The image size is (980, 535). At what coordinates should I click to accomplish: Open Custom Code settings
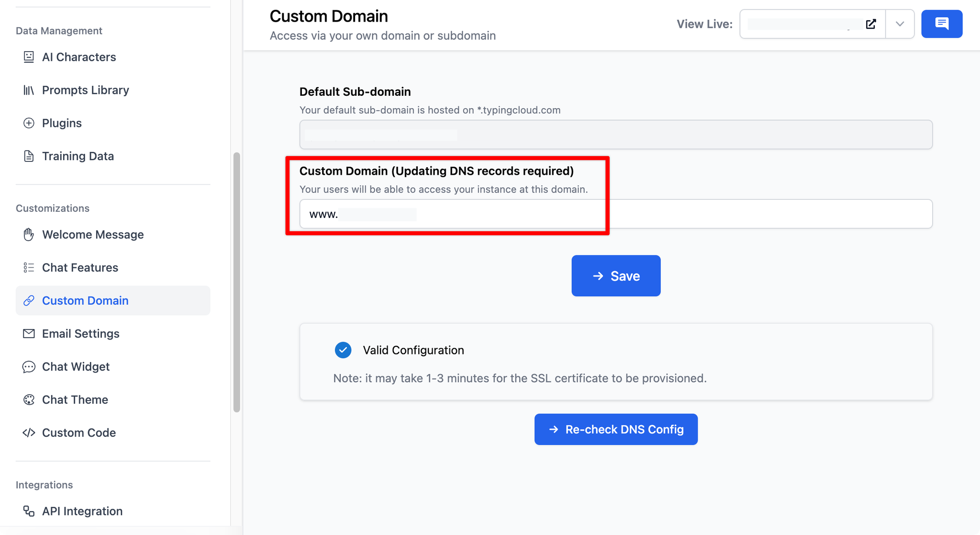tap(113, 433)
